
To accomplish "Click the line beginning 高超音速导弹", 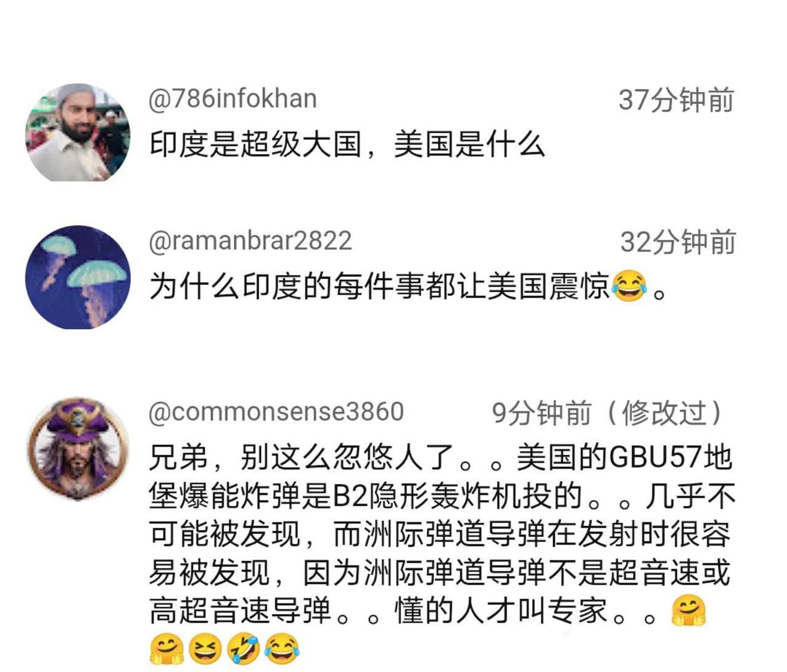I will [x=427, y=611].
